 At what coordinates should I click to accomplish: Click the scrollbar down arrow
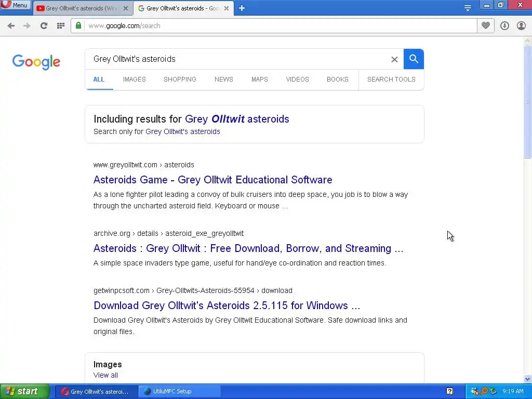[x=528, y=379]
